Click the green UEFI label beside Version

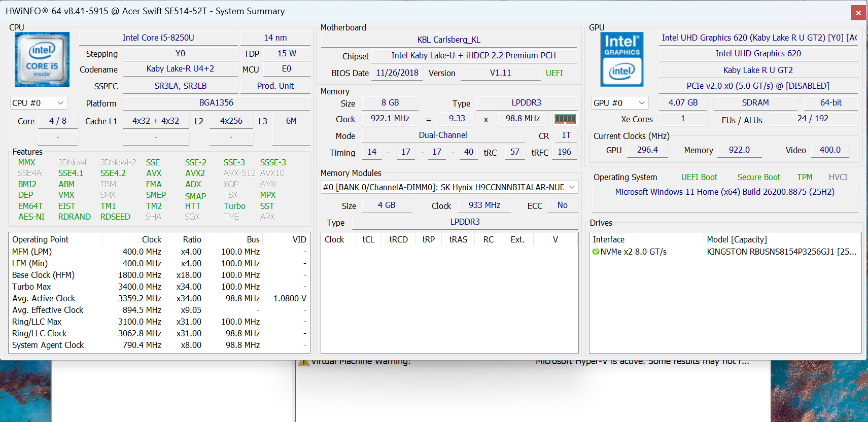tap(554, 73)
